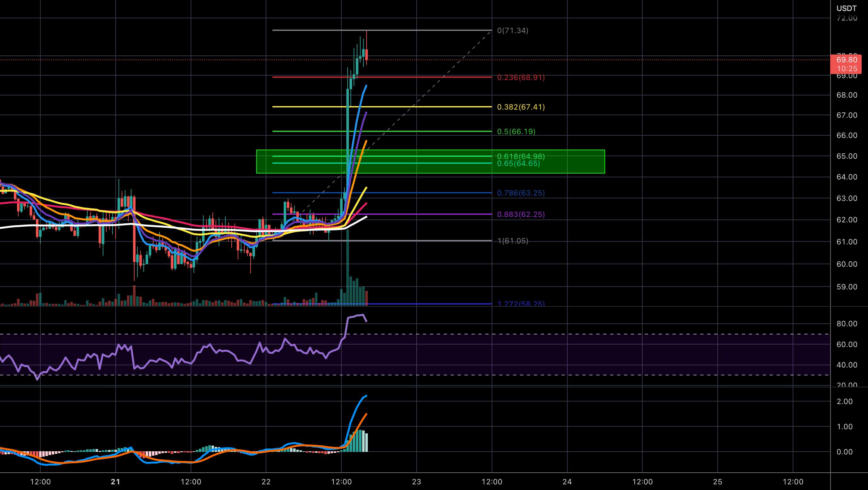Click the 62.00 price axis value
Screen dimensions: 868x490
(x=847, y=220)
